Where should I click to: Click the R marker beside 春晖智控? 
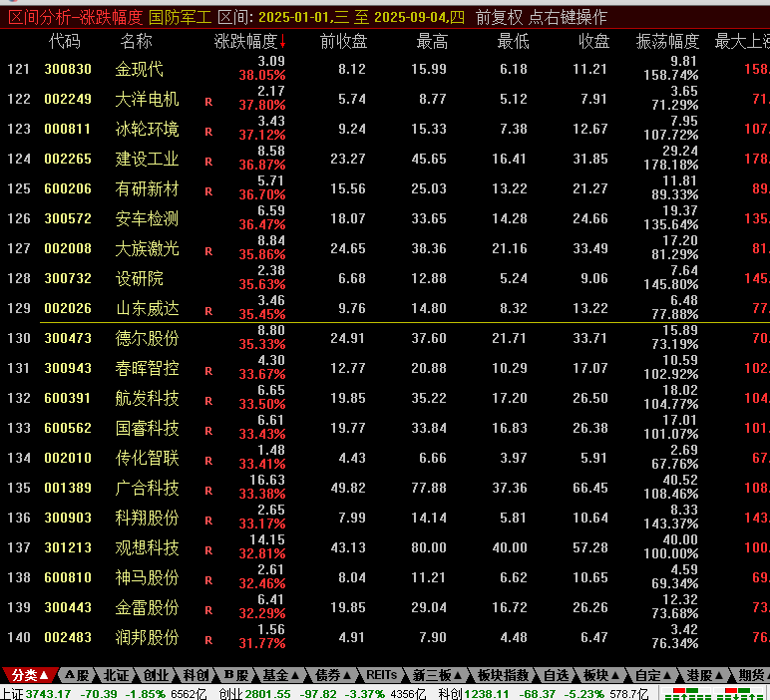point(208,371)
